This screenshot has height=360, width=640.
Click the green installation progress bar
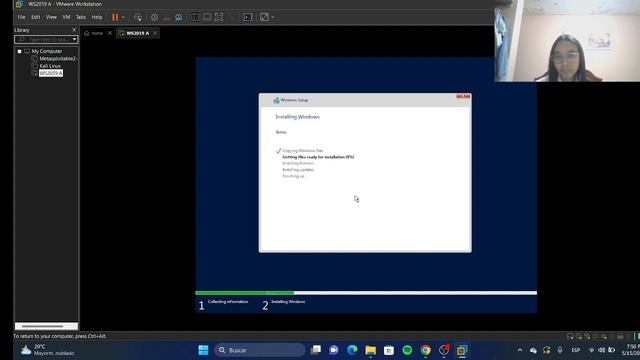(244, 293)
